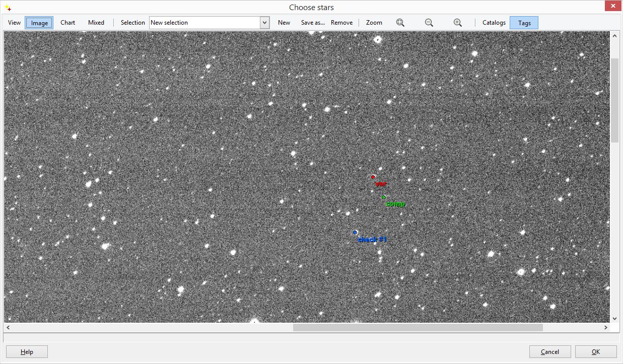
Task: Select the blue check #1 star marker
Action: click(x=355, y=233)
